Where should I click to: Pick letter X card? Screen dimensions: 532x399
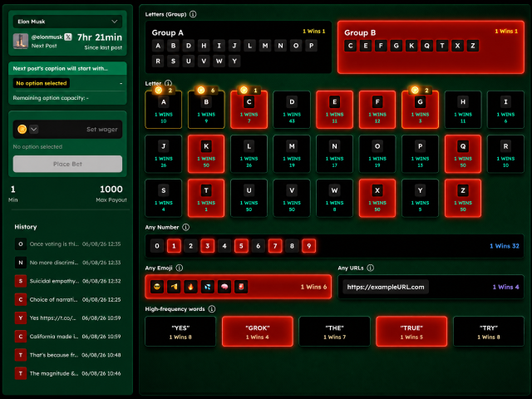pos(377,198)
